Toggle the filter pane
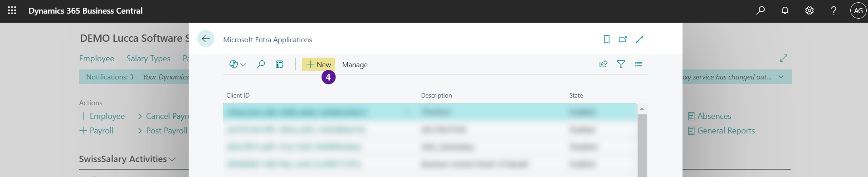 621,64
